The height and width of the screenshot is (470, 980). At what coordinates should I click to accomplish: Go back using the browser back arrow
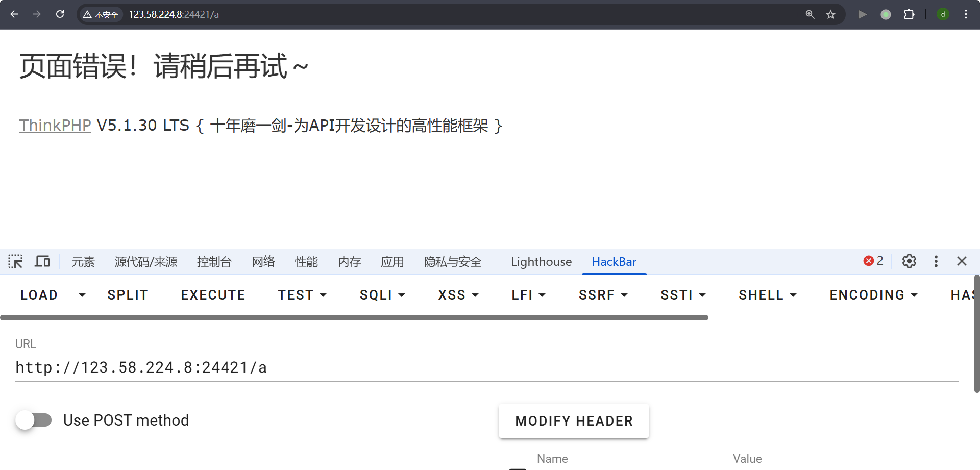click(14, 14)
